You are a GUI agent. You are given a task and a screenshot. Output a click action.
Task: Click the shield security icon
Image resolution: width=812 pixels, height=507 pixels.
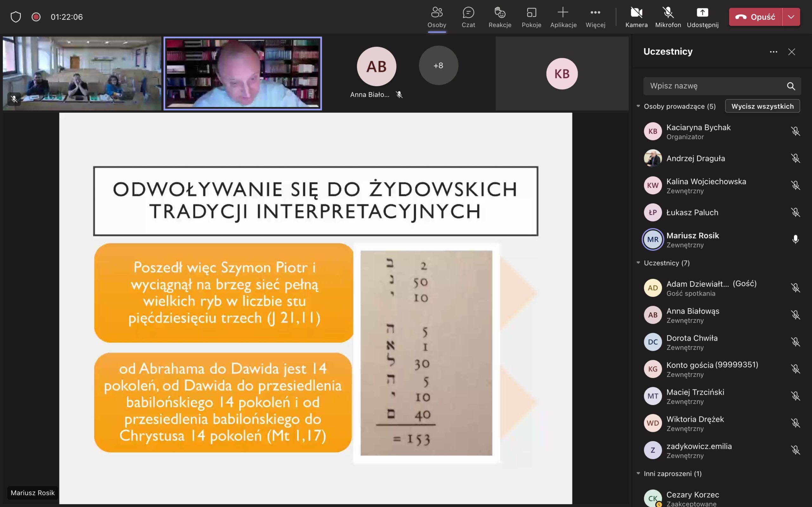click(16, 17)
